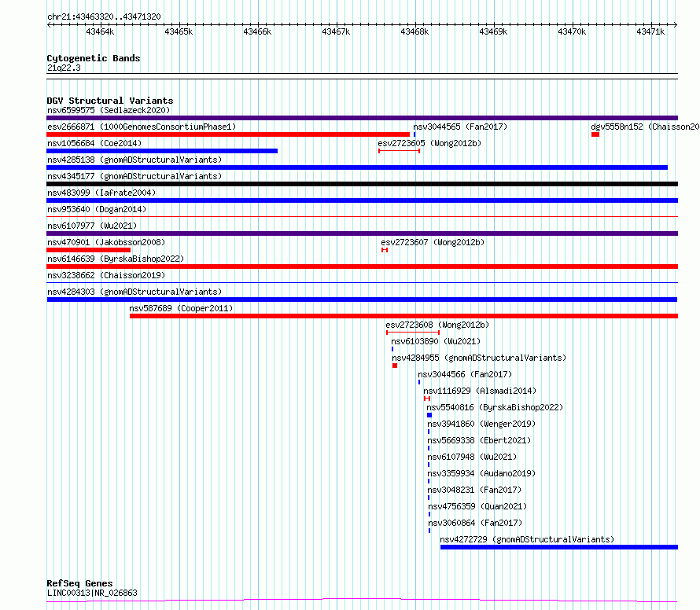Select the nsv1056684 (Coe2014) blue bar
The height and width of the screenshot is (610, 700).
coord(162,151)
